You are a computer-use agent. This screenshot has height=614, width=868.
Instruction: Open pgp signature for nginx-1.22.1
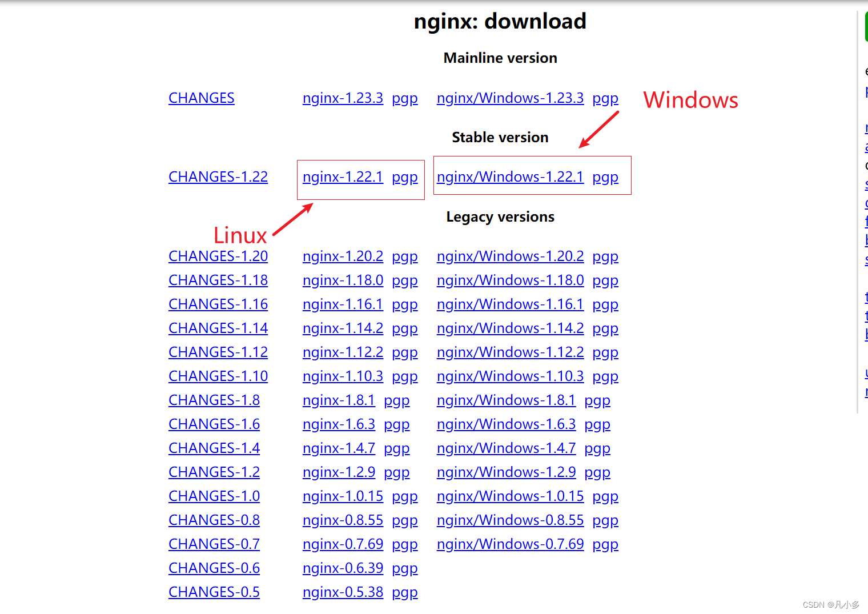click(x=405, y=177)
